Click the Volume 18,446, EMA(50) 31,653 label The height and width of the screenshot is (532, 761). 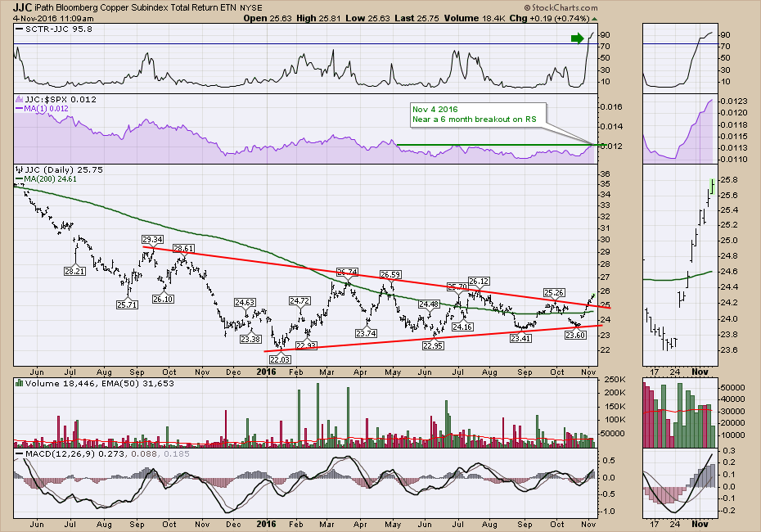point(100,384)
